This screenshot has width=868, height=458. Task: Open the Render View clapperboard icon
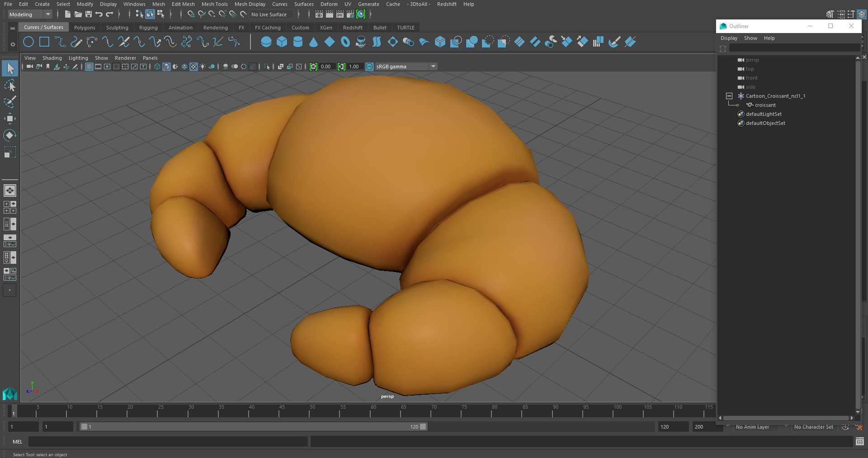coord(319,14)
